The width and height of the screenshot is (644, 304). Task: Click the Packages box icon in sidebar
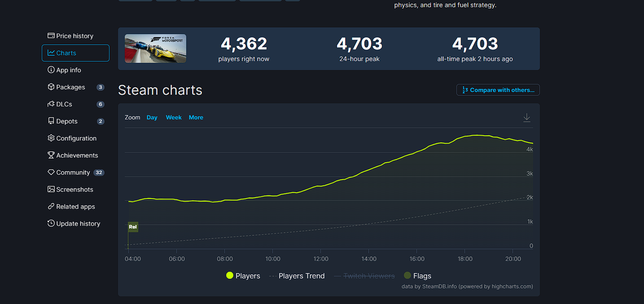point(51,87)
